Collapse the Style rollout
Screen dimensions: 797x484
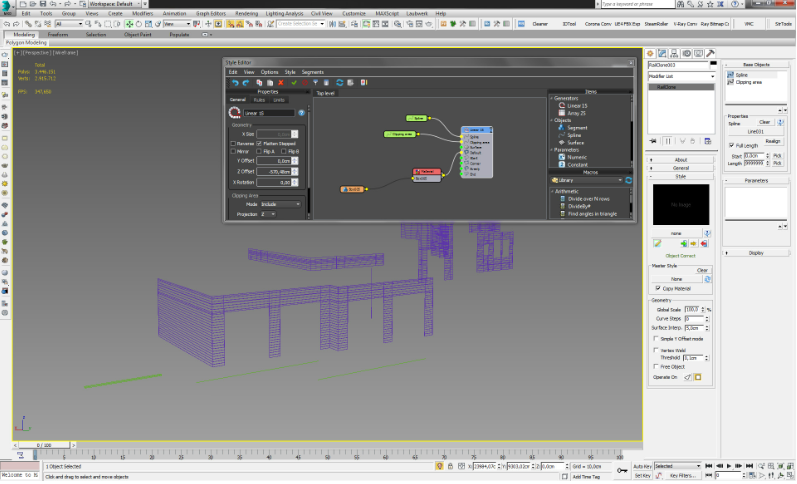click(x=681, y=176)
